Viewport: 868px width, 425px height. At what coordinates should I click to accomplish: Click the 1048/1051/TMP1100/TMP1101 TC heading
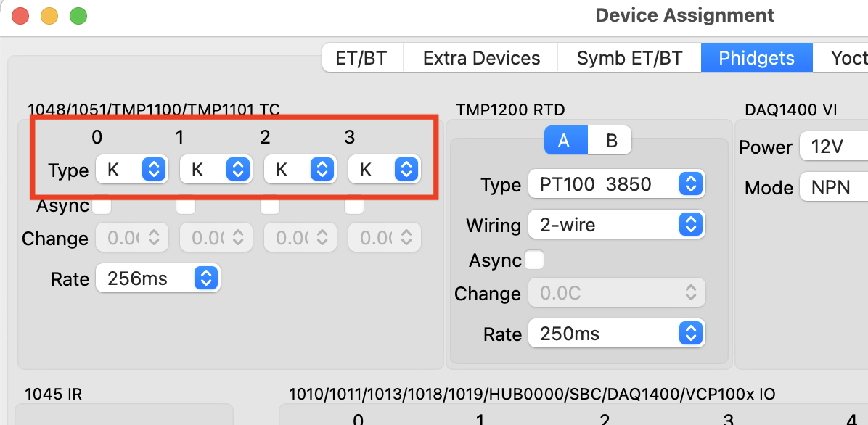154,110
